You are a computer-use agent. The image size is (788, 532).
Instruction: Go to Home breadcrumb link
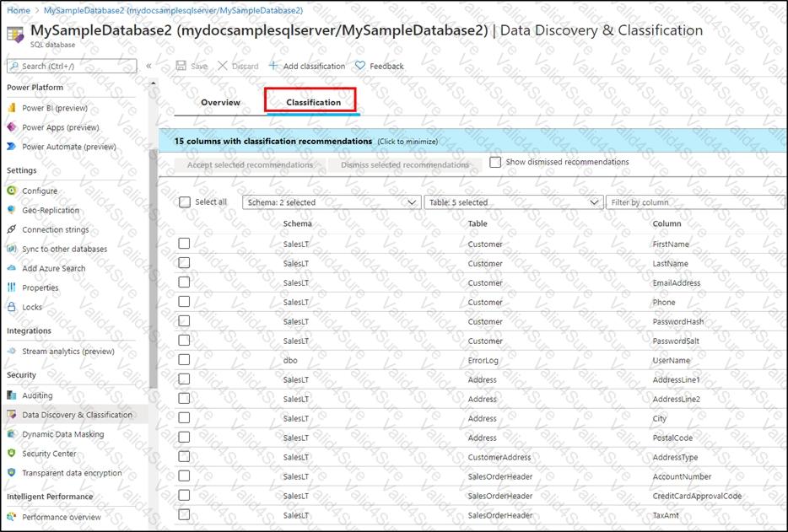(x=19, y=10)
